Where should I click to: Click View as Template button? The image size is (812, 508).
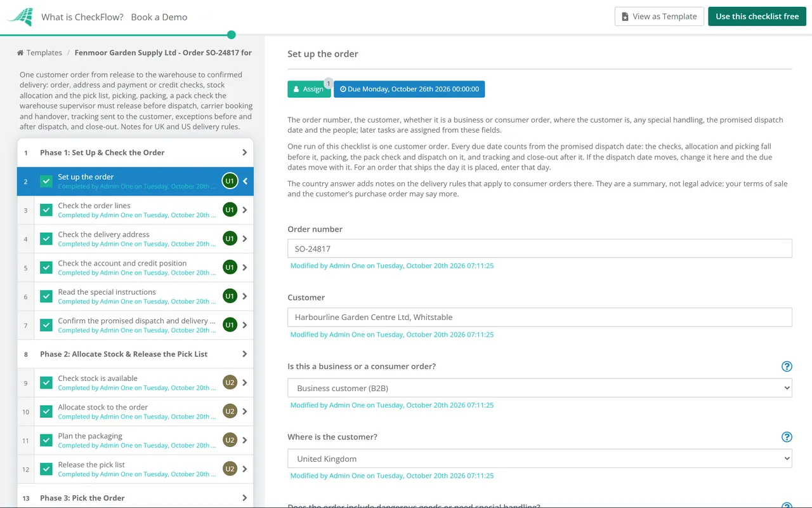tap(659, 17)
